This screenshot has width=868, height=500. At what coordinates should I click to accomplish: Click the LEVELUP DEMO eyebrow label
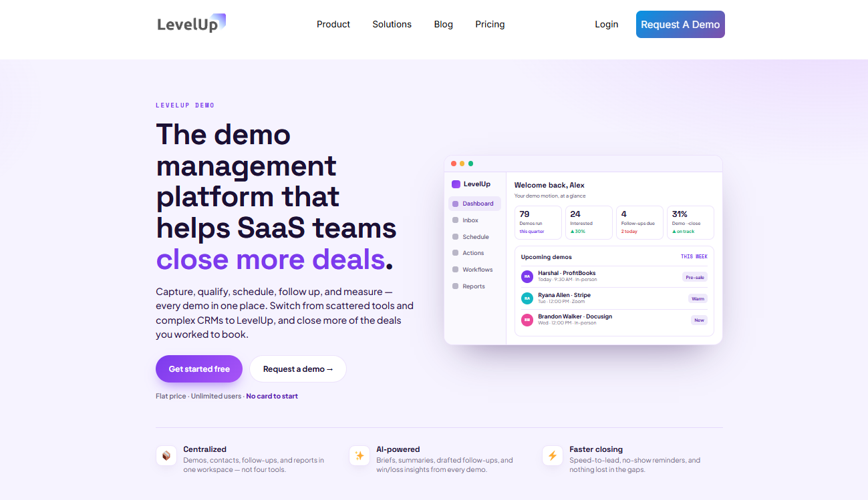(x=185, y=105)
